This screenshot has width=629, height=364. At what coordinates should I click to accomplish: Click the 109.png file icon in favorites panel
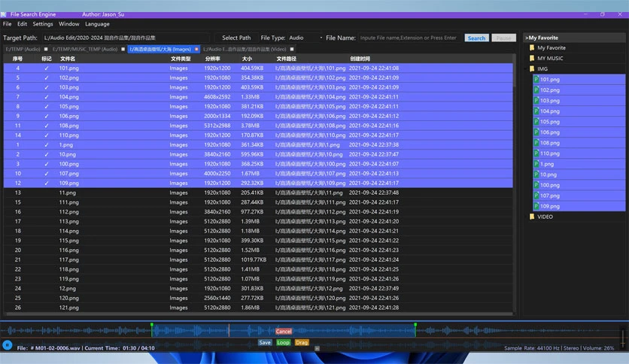point(536,206)
